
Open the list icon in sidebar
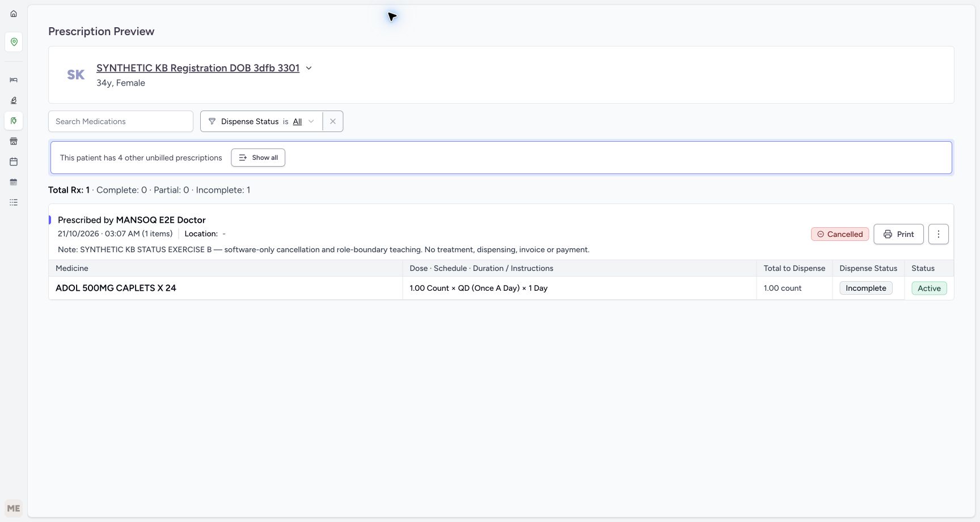coord(14,202)
